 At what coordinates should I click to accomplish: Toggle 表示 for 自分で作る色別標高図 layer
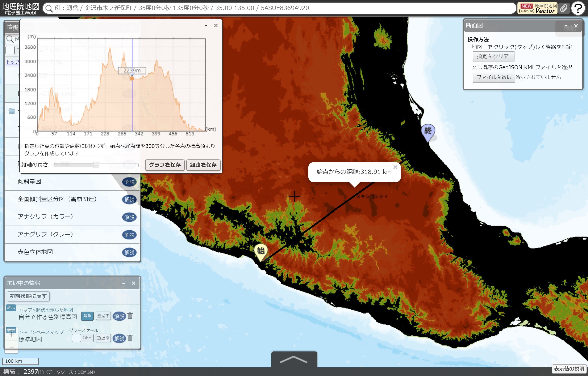[11, 308]
